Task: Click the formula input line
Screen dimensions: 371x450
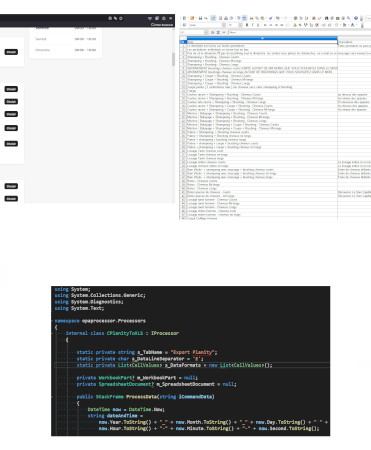Action: tap(300, 32)
